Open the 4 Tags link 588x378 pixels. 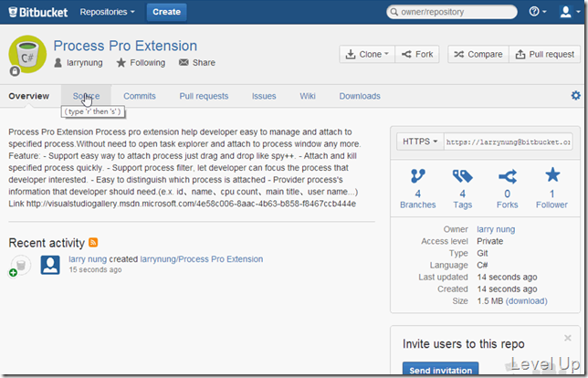(462, 199)
